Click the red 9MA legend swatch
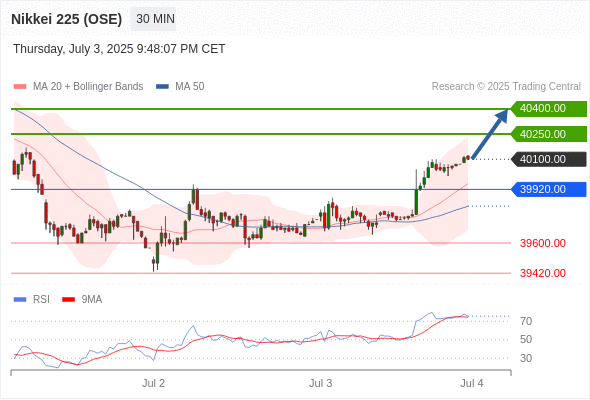 click(68, 300)
